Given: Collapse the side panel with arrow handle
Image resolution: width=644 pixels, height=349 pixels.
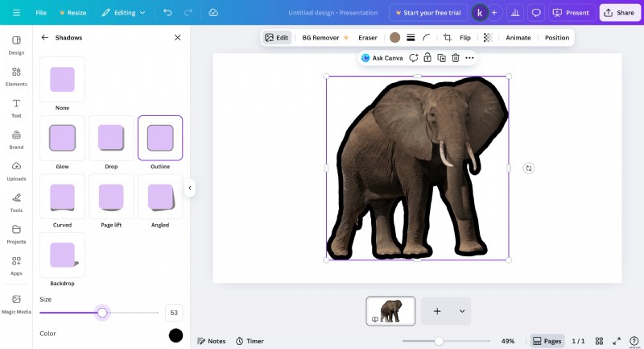Looking at the screenshot, I should tap(190, 188).
